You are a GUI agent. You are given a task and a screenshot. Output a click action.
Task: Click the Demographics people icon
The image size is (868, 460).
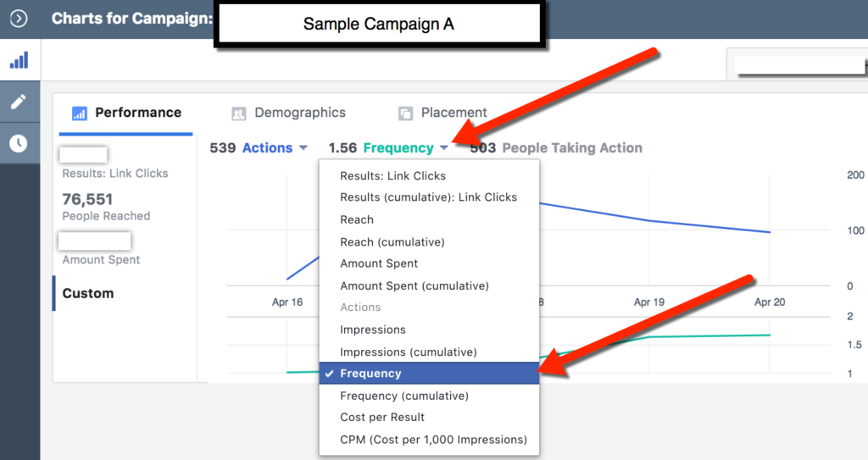(x=239, y=113)
